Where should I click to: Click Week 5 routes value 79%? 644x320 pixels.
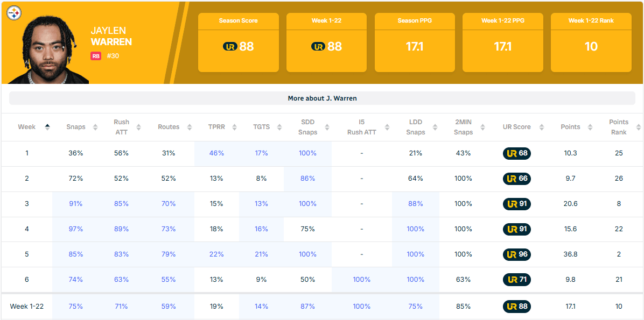point(169,254)
